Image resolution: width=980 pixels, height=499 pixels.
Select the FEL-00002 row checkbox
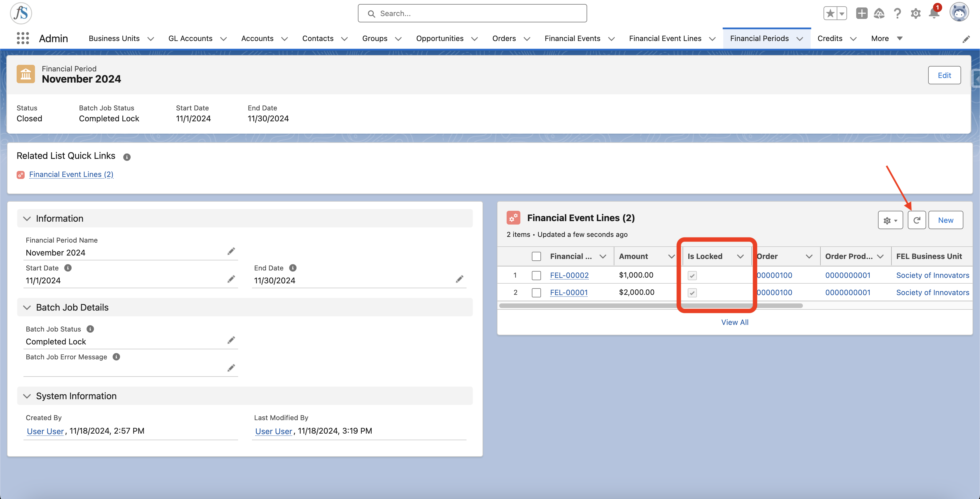coord(536,275)
